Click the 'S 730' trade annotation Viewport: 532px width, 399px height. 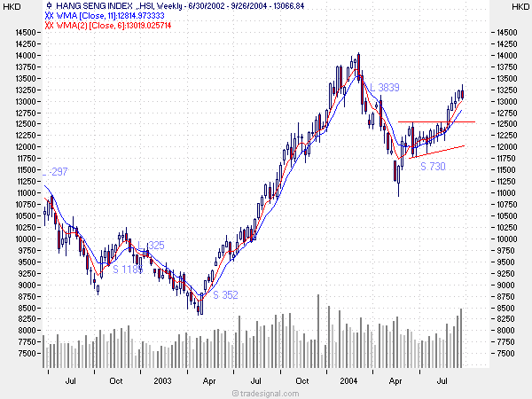[x=433, y=167]
